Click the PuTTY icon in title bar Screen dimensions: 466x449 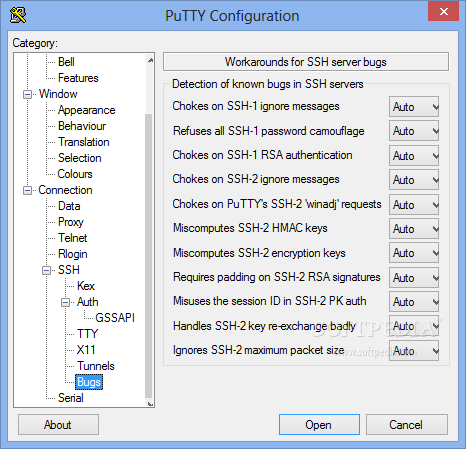coord(18,15)
